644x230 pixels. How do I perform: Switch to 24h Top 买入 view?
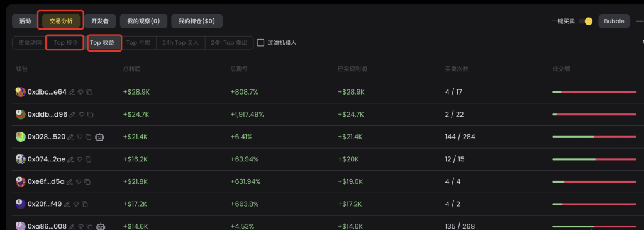[180, 42]
